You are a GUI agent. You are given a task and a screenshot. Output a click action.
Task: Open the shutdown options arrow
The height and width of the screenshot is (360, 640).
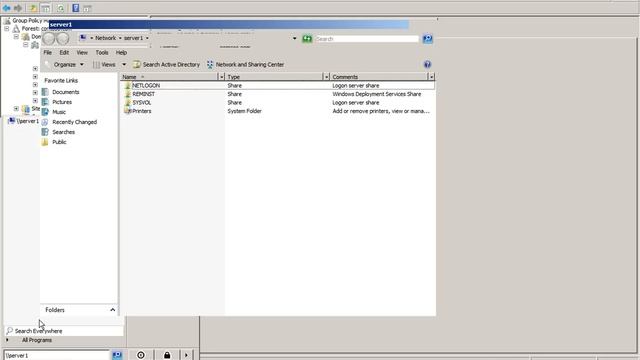point(186,355)
